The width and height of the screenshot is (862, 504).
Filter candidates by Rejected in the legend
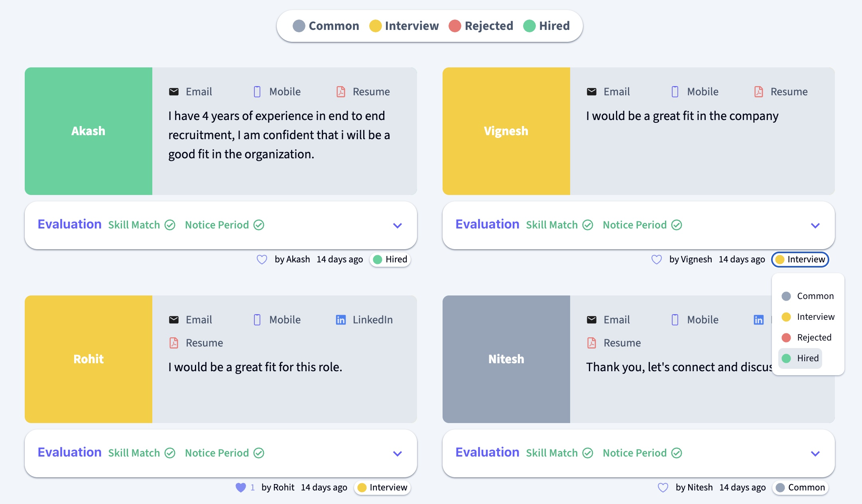(481, 26)
